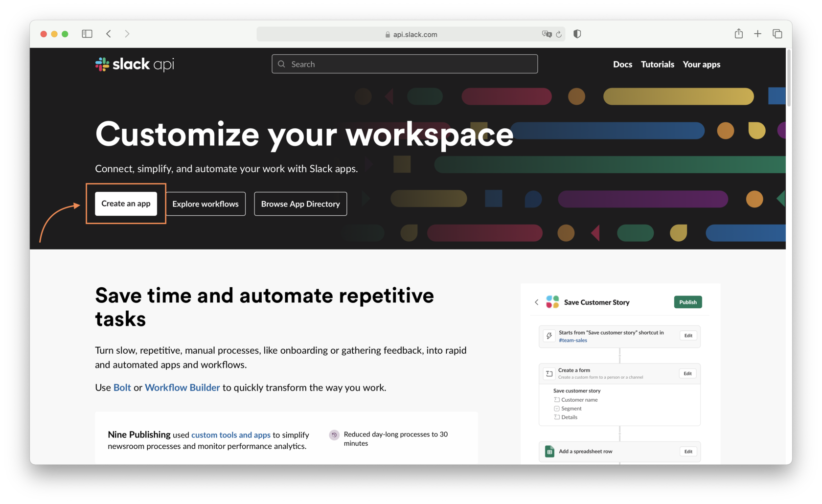The image size is (822, 504).
Task: Show tab overview icon
Action: click(x=777, y=34)
